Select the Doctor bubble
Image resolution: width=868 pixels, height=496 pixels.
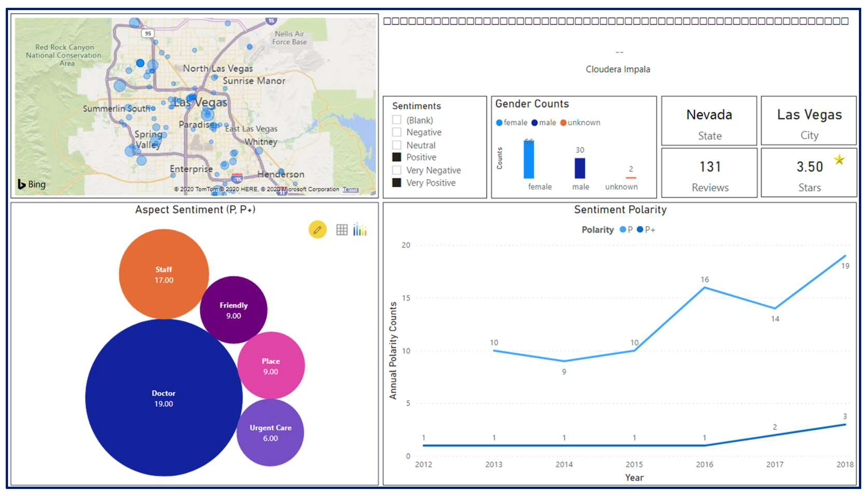163,398
